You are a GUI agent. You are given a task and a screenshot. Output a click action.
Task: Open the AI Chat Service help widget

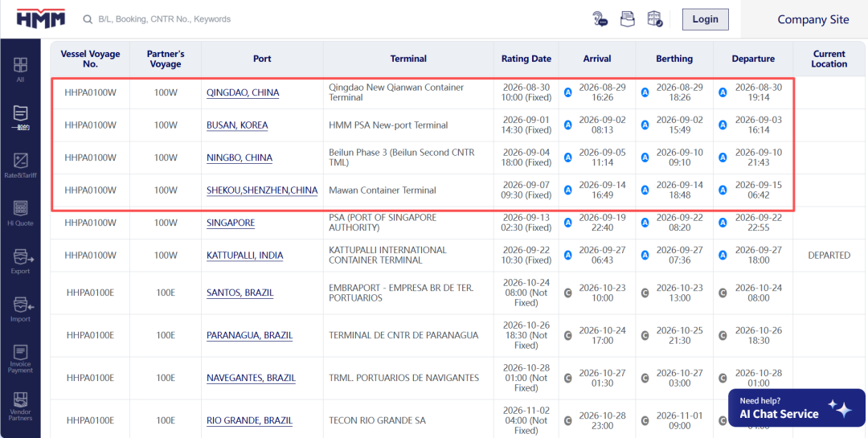click(x=796, y=408)
